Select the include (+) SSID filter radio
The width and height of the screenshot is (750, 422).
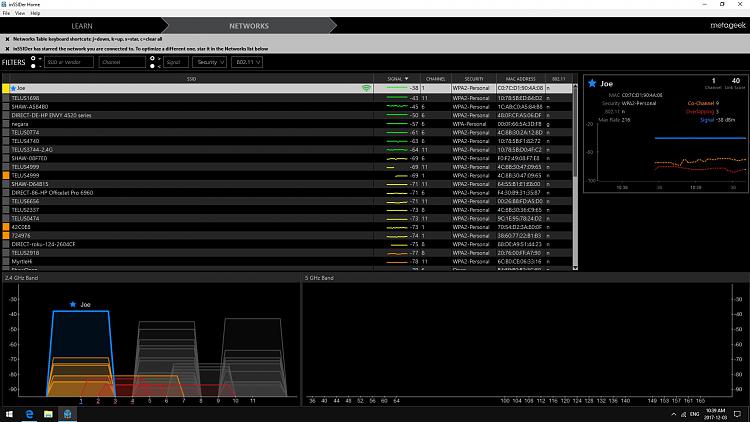(x=33, y=58)
